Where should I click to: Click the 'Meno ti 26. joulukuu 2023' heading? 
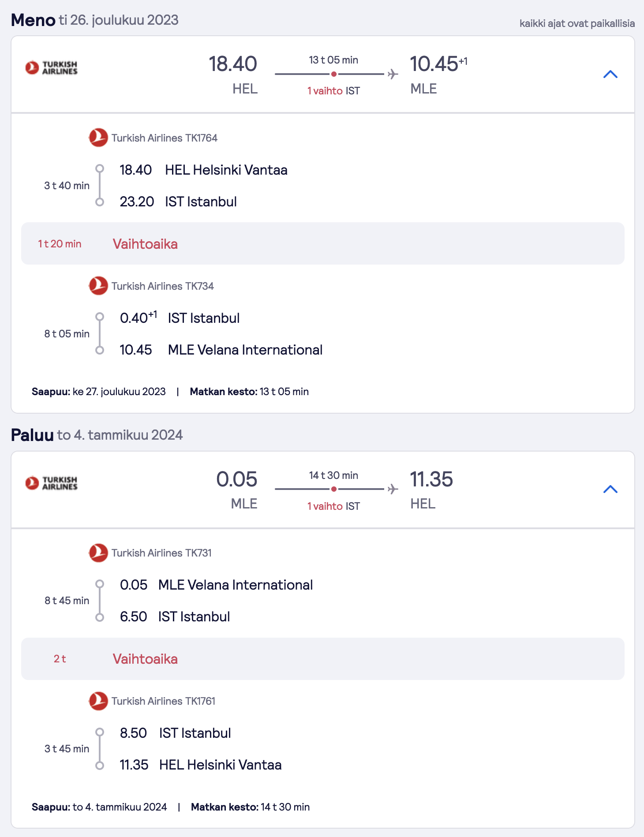[x=95, y=20]
